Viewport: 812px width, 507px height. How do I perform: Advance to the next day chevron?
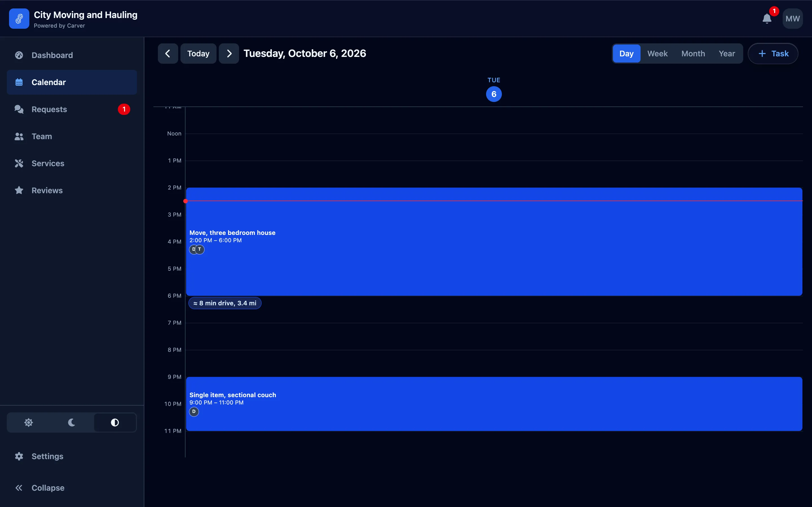(229, 54)
